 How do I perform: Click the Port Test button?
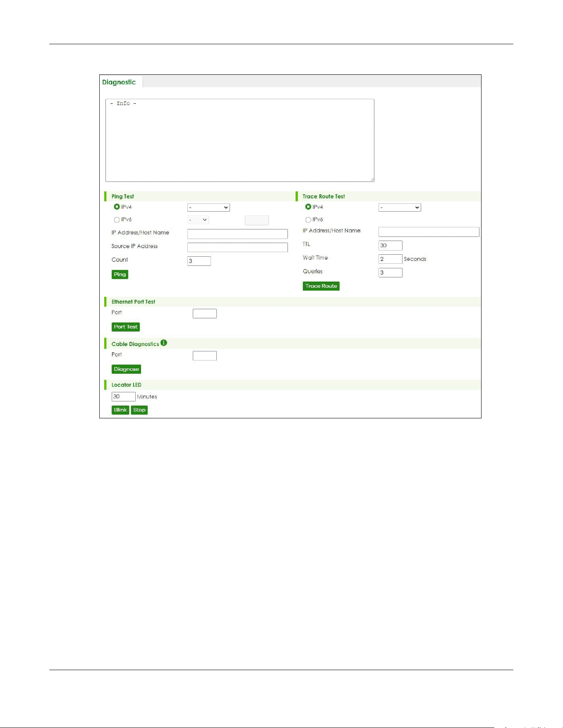(x=126, y=327)
